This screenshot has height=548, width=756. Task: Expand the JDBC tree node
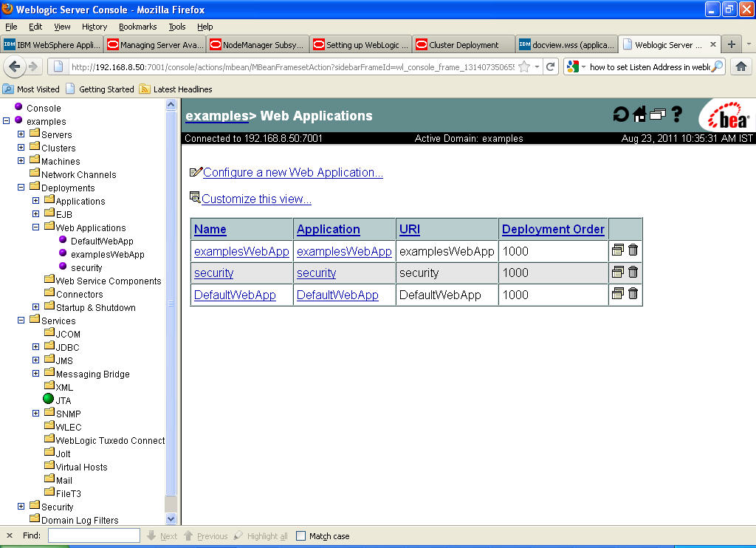(35, 346)
